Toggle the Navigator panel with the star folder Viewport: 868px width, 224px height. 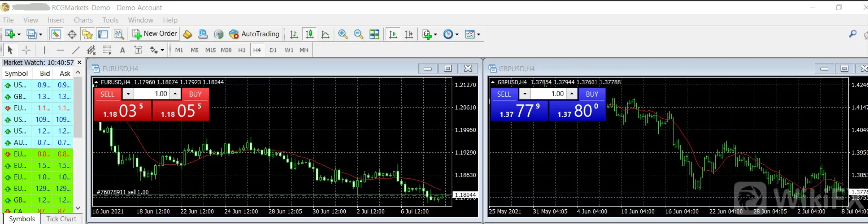(x=87, y=34)
